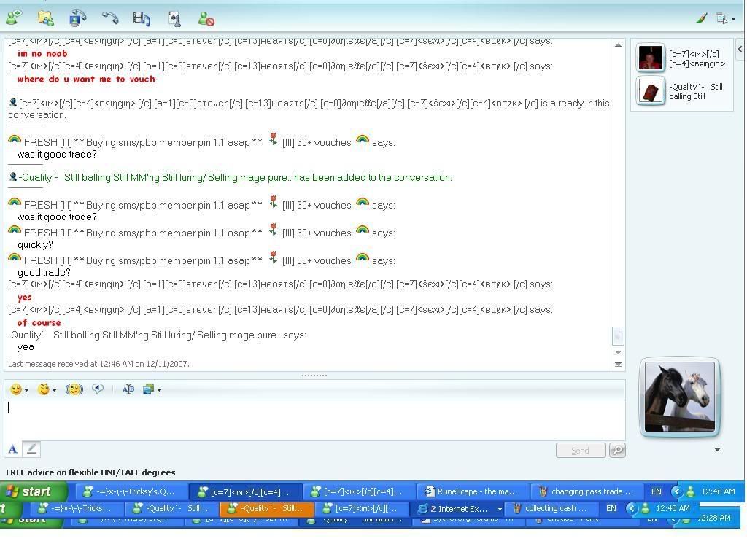Send a nudge with the nudge icon
747x560 pixels.
[74, 389]
